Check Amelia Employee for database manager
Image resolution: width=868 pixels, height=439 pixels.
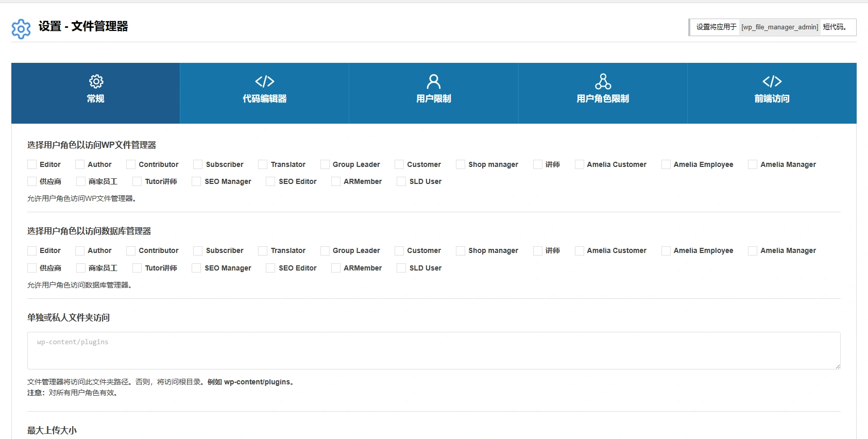(666, 251)
